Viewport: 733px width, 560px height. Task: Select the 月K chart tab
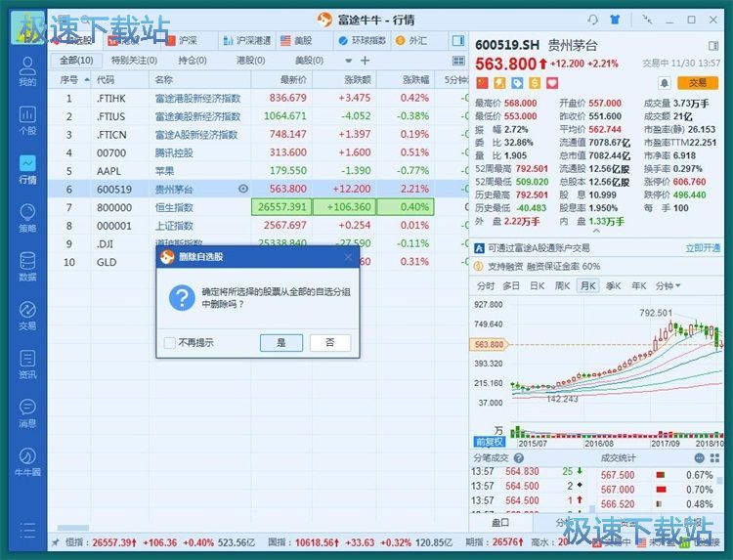point(587,285)
